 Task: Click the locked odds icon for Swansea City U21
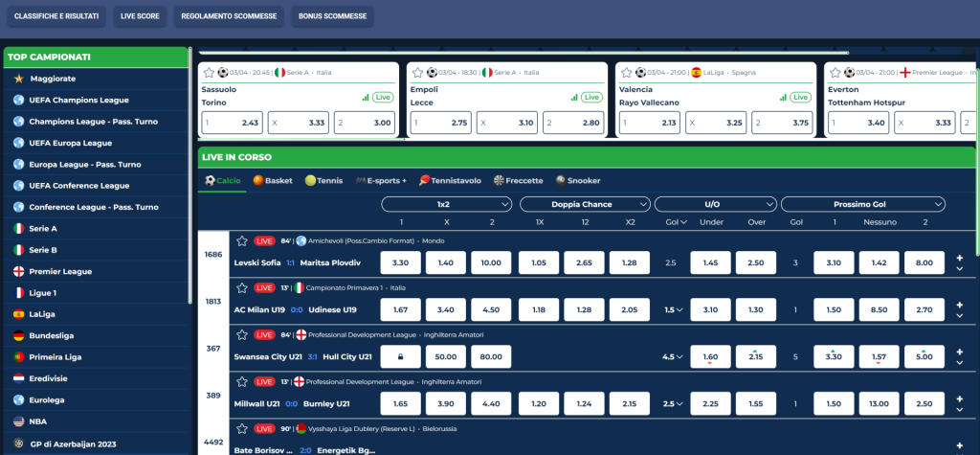click(401, 356)
